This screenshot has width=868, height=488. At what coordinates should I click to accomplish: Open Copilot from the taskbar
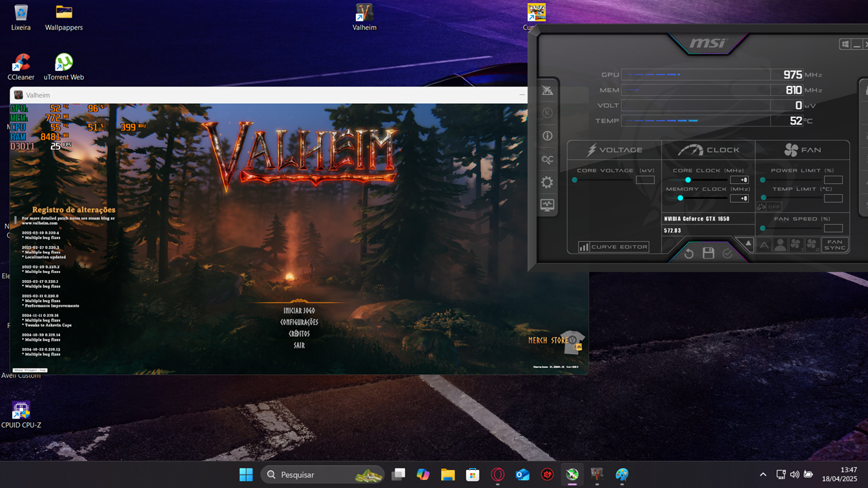click(x=423, y=474)
